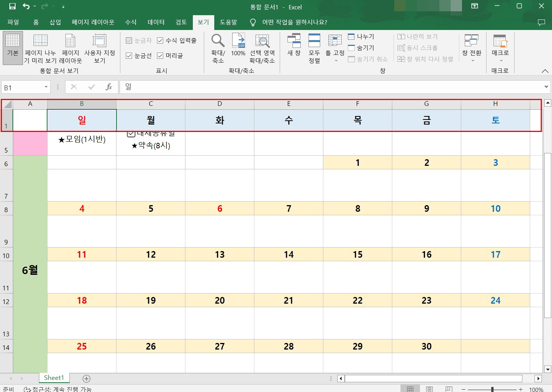Select the 일 header cell

(x=82, y=120)
